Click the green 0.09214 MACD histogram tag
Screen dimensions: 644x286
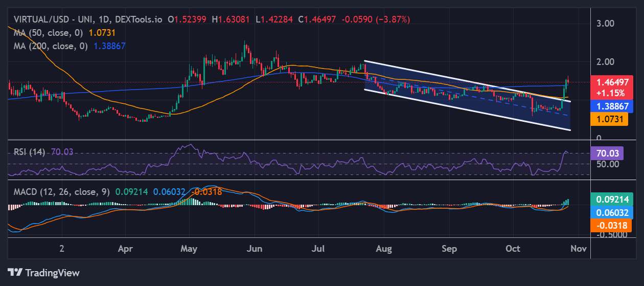click(611, 199)
